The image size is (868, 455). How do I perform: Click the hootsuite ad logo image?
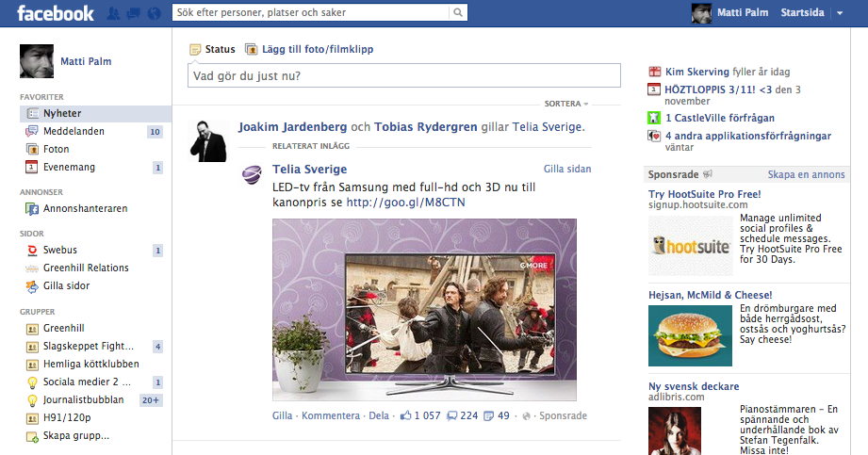point(690,246)
